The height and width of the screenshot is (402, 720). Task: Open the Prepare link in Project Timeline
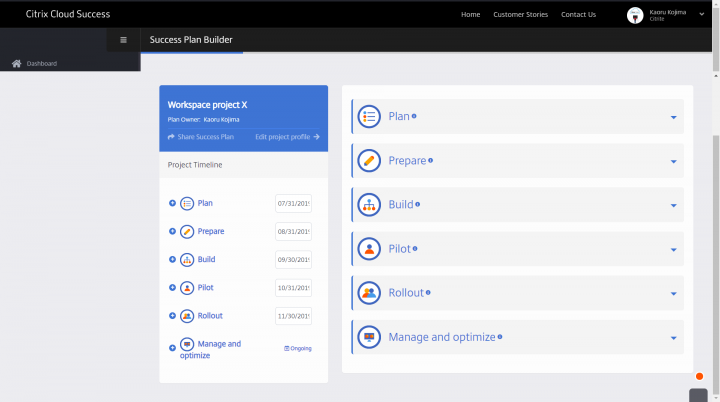pos(211,231)
